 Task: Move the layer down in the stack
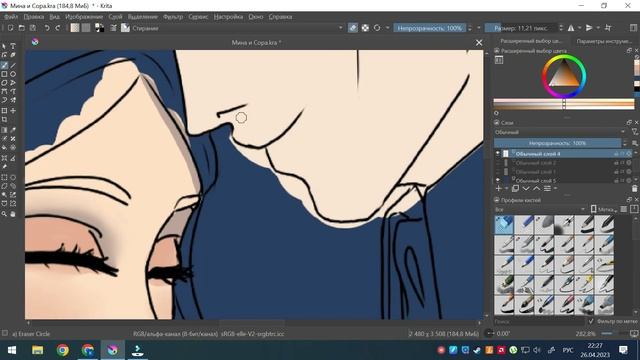526,188
